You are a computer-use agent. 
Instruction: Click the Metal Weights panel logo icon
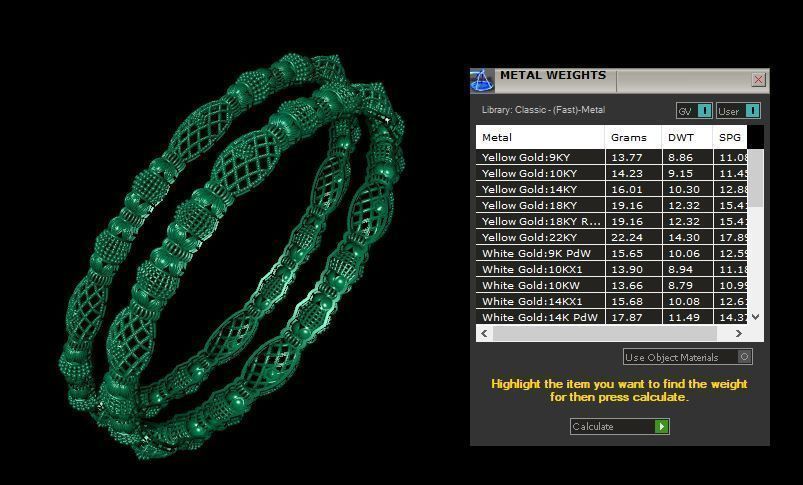[482, 80]
